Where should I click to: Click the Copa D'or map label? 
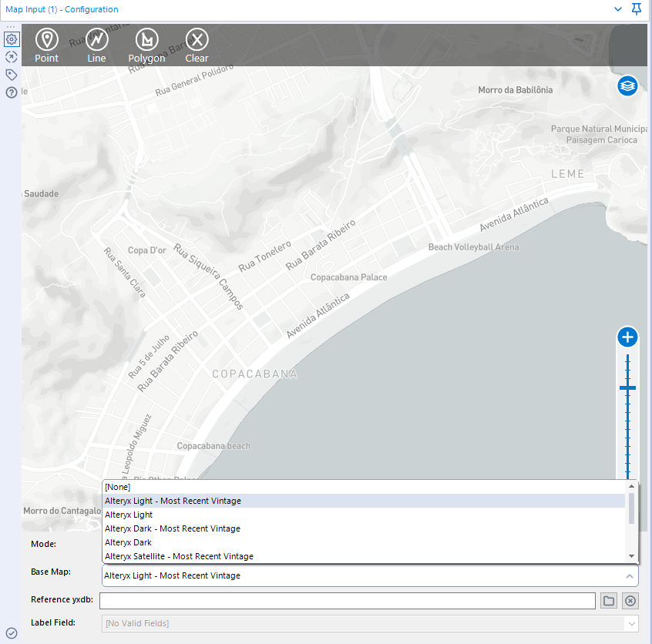click(x=146, y=250)
